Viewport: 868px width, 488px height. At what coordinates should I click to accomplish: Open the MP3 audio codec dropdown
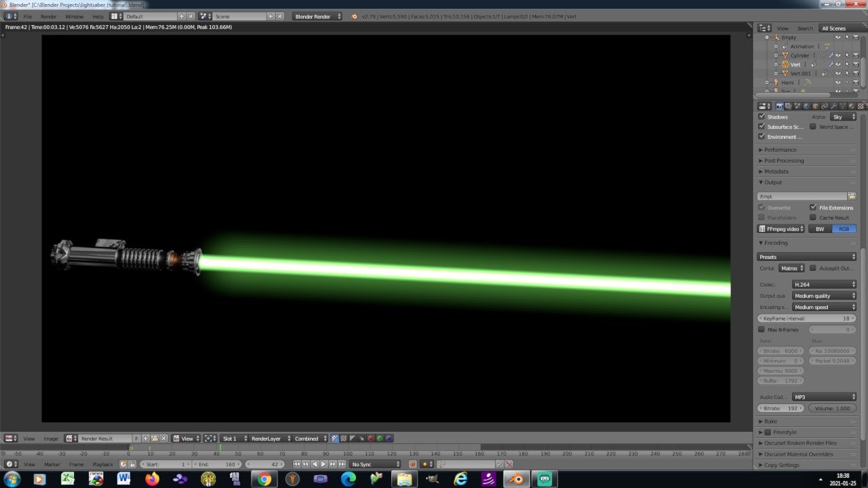(x=824, y=397)
